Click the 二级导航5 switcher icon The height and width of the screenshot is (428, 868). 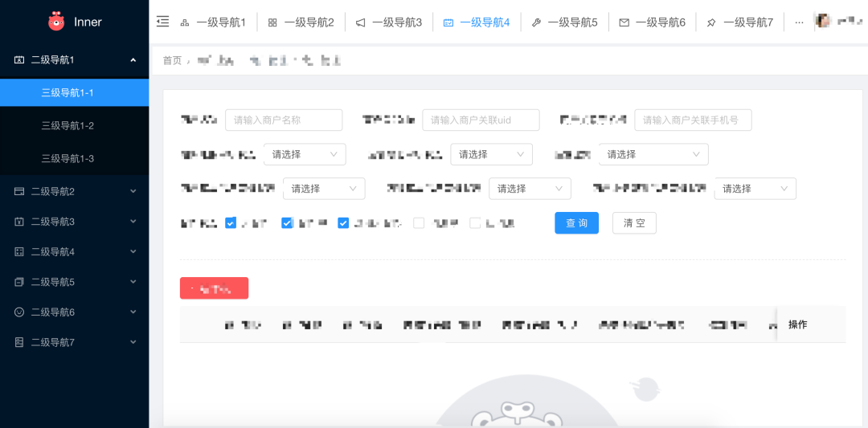(18, 282)
